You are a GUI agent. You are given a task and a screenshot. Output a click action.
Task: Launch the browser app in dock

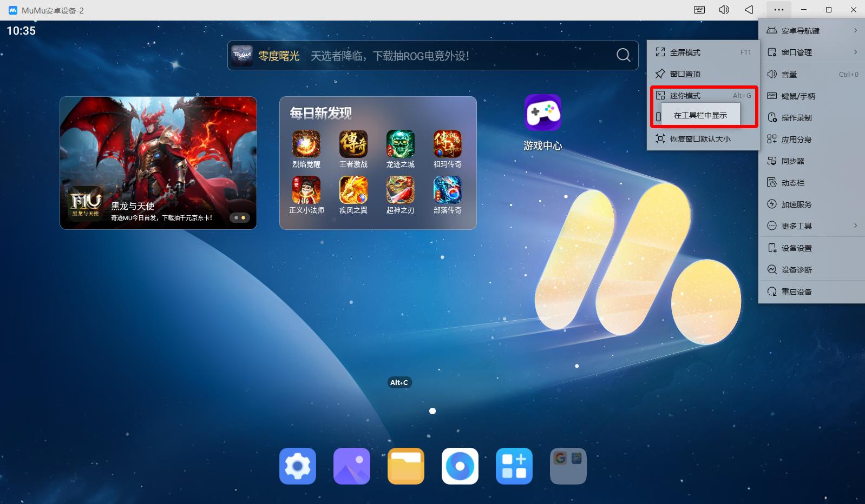coord(460,466)
